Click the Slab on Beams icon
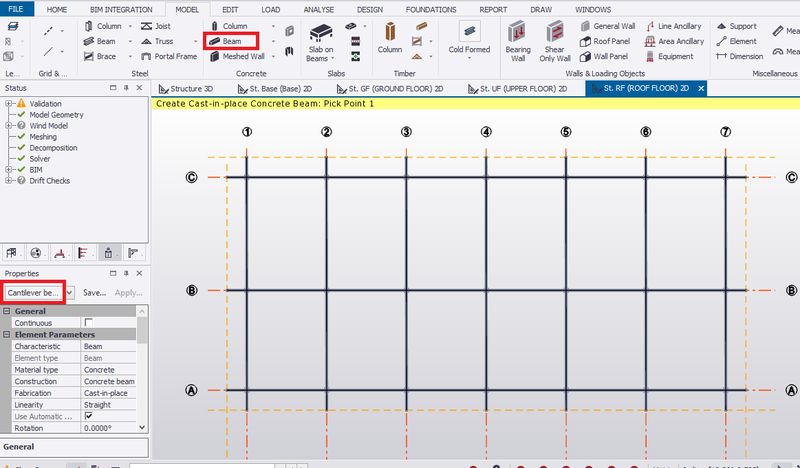The image size is (800, 468). [320, 34]
